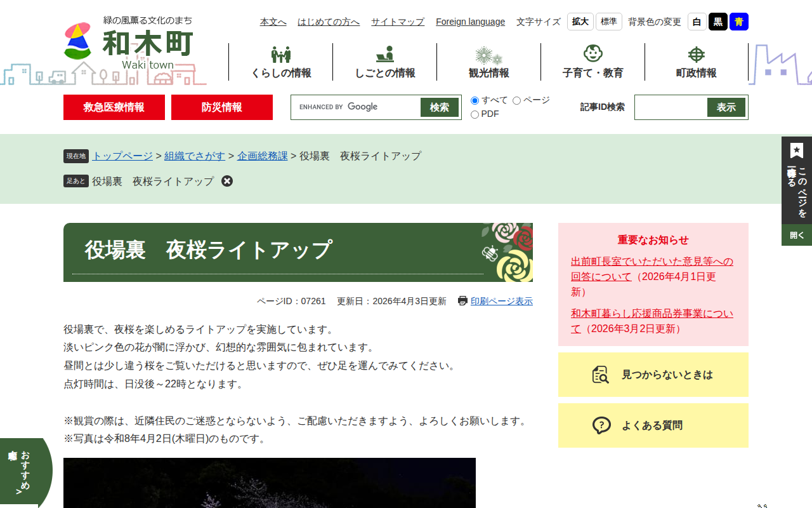Set background color to white 白
The width and height of the screenshot is (812, 508).
click(x=697, y=22)
